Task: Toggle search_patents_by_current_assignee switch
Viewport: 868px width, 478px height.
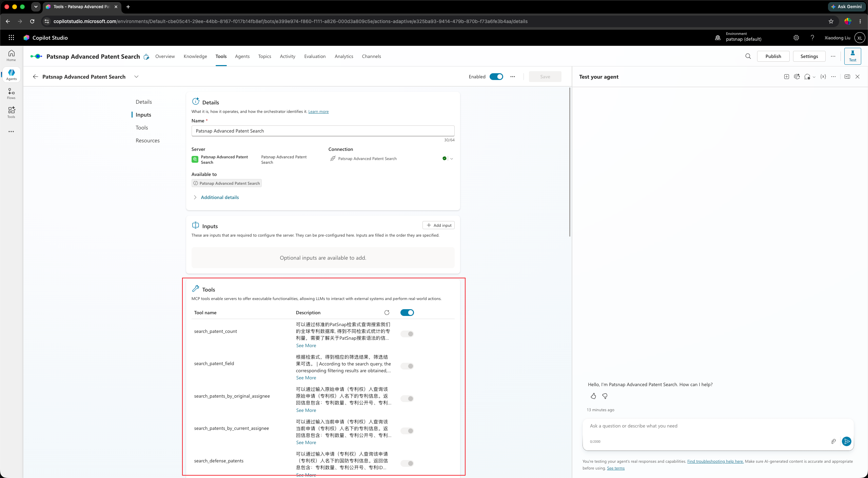Action: click(x=407, y=431)
